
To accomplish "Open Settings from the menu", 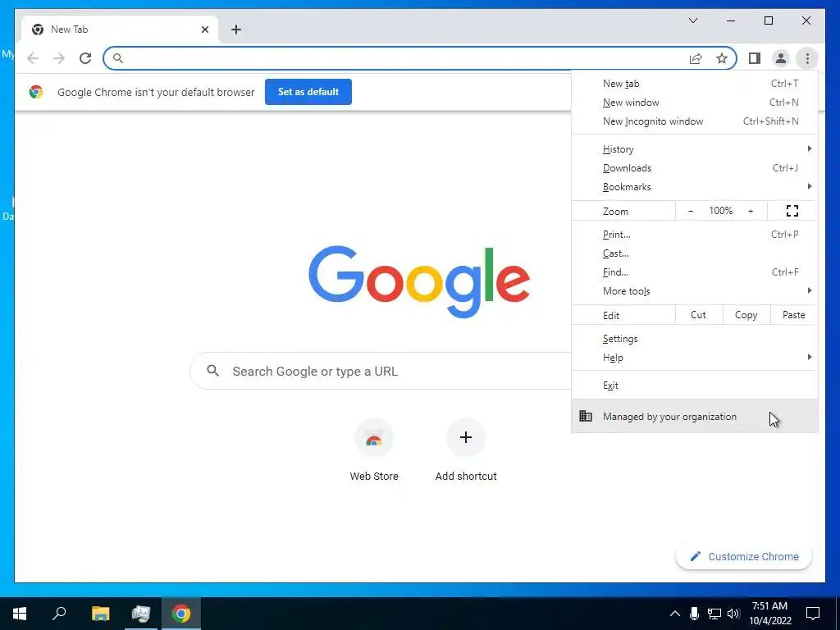I will tap(694, 339).
